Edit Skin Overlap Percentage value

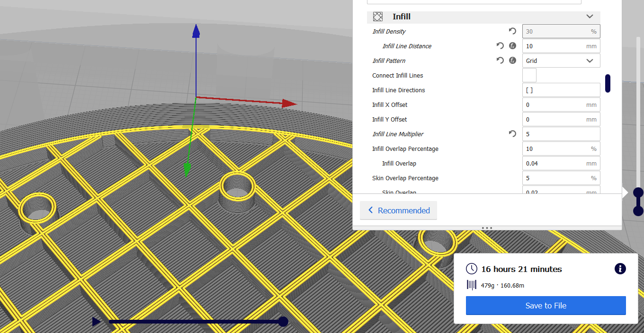[x=561, y=178]
